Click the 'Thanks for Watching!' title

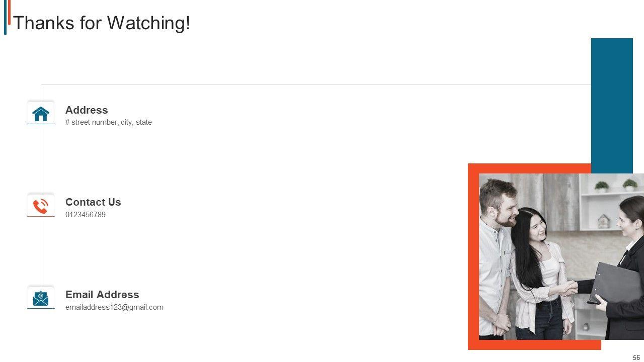click(102, 23)
